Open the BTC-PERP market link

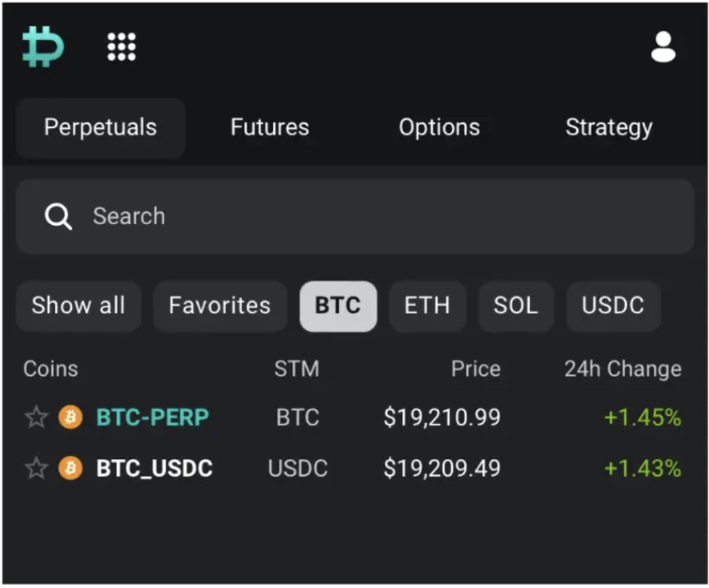152,417
